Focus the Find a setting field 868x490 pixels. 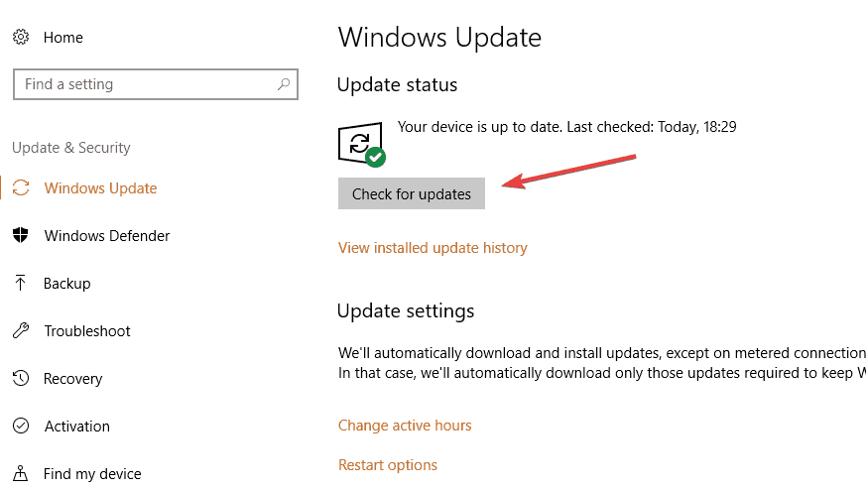click(156, 84)
